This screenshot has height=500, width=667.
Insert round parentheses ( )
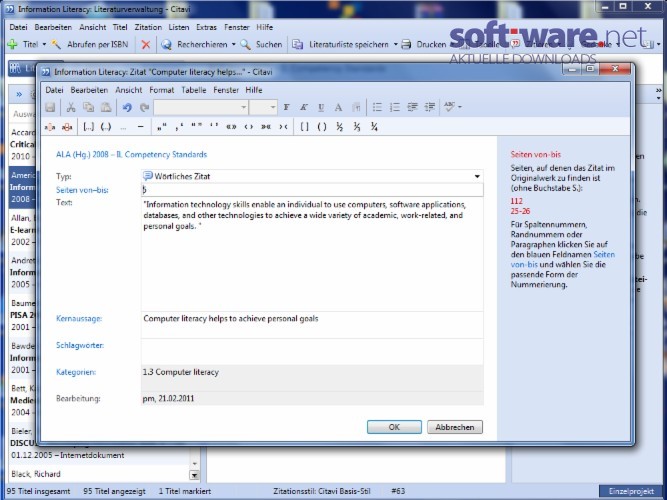(322, 127)
